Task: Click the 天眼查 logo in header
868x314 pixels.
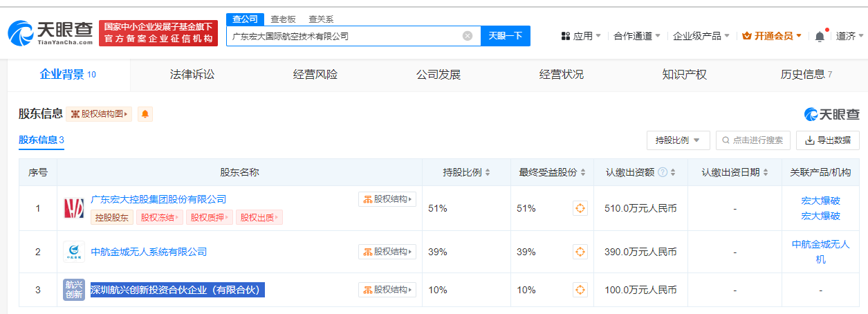Action: [x=50, y=33]
